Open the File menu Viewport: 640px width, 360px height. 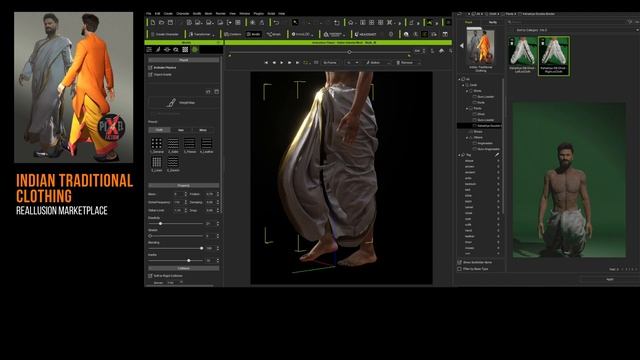149,13
